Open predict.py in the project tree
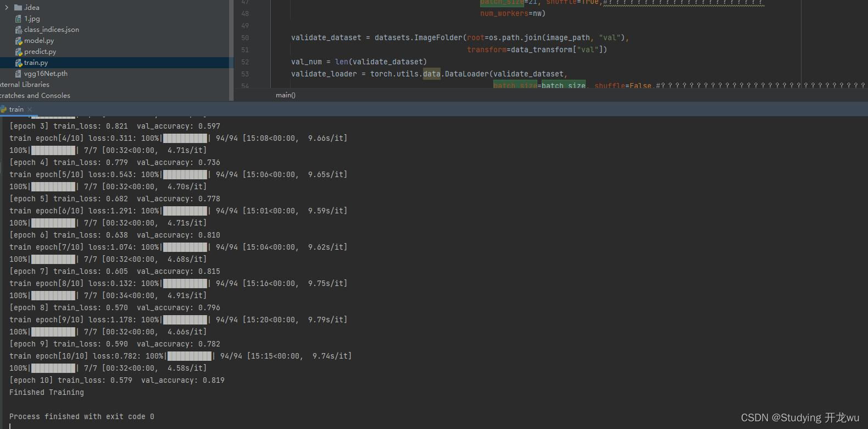Screen dimensions: 868x429 click(40, 52)
